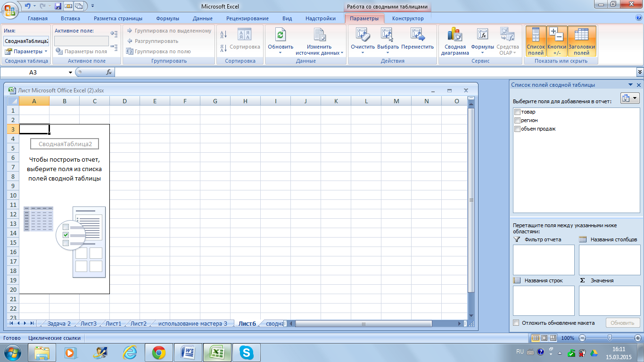Click the horizontal scrollbar of the sheet

(363, 323)
